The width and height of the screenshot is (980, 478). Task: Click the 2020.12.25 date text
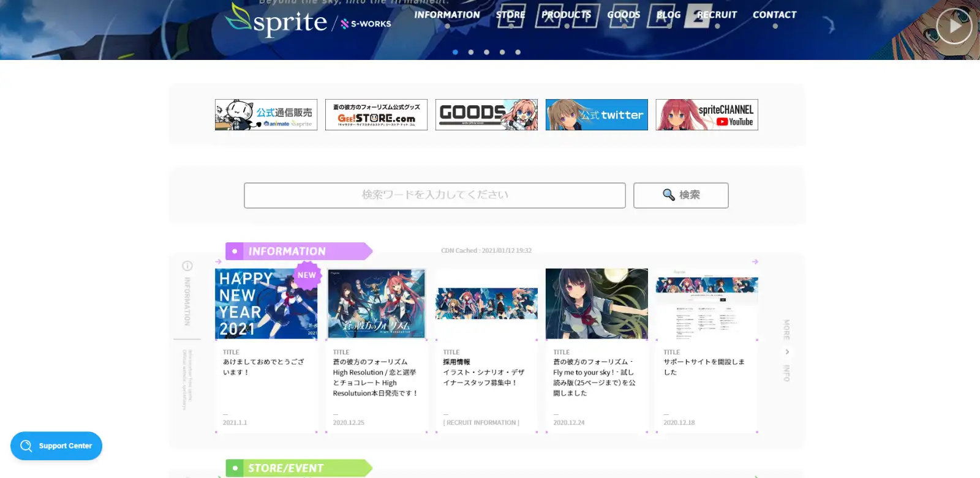(349, 423)
